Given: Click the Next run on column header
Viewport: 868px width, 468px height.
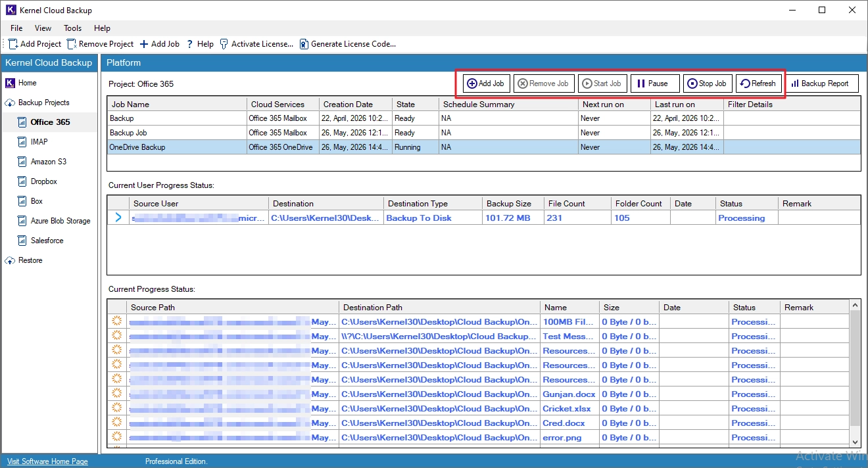Looking at the screenshot, I should click(615, 104).
